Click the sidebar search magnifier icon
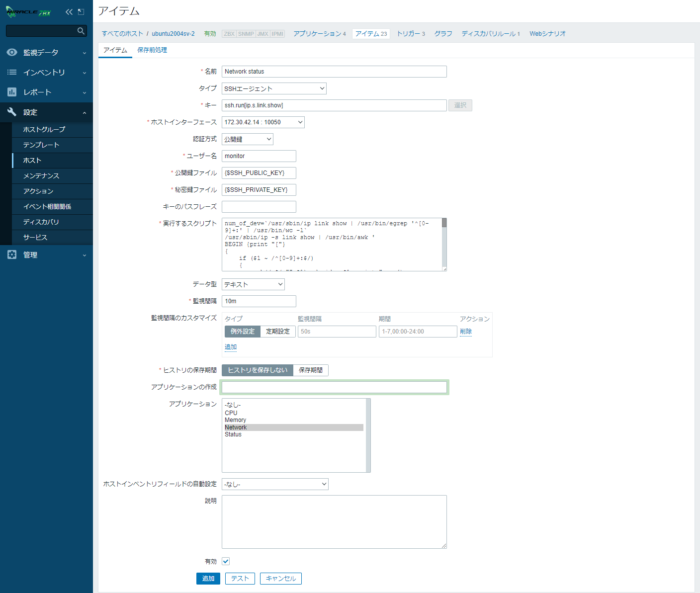The image size is (700, 593). 81,31
